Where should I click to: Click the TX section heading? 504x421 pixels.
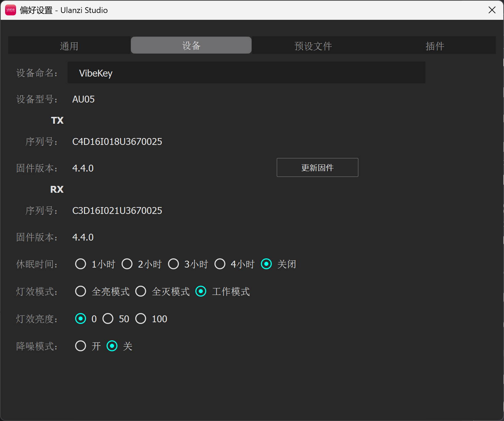click(x=57, y=120)
